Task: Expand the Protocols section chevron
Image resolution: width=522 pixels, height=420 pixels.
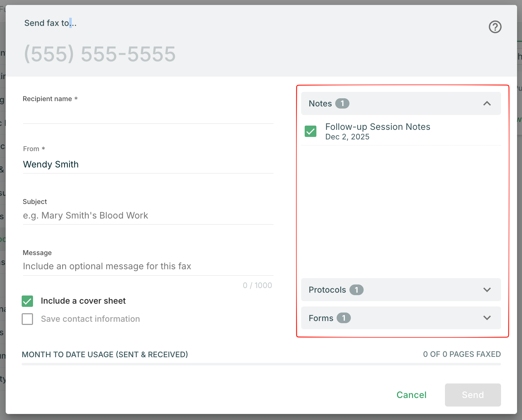Action: [487, 290]
